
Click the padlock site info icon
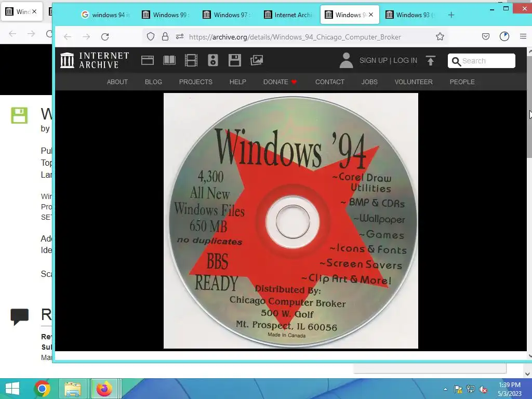[x=165, y=37]
